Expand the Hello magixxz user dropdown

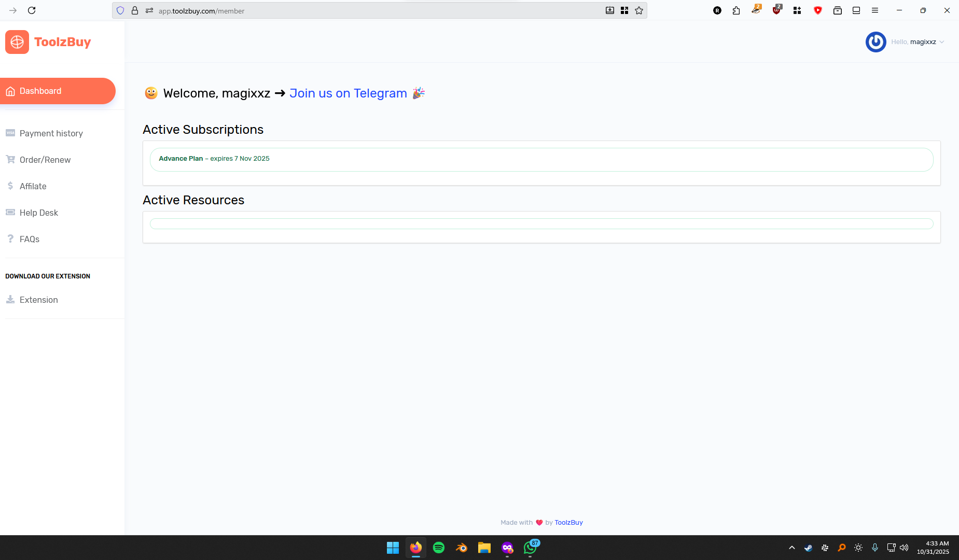pyautogui.click(x=917, y=42)
